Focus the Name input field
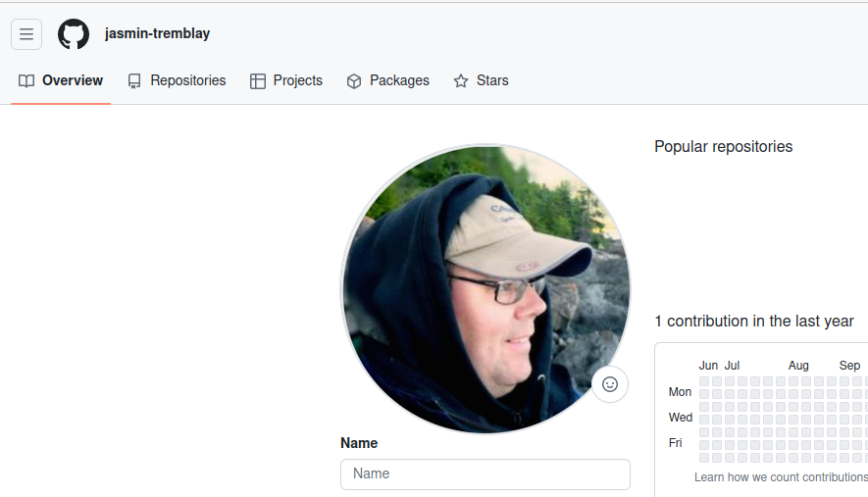This screenshot has height=497, width=868. click(485, 474)
